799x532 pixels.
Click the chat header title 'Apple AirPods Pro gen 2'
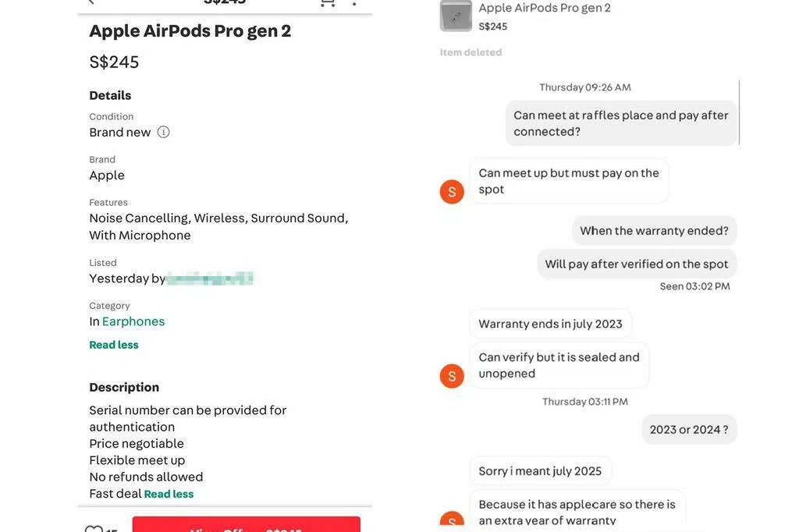[x=544, y=8]
